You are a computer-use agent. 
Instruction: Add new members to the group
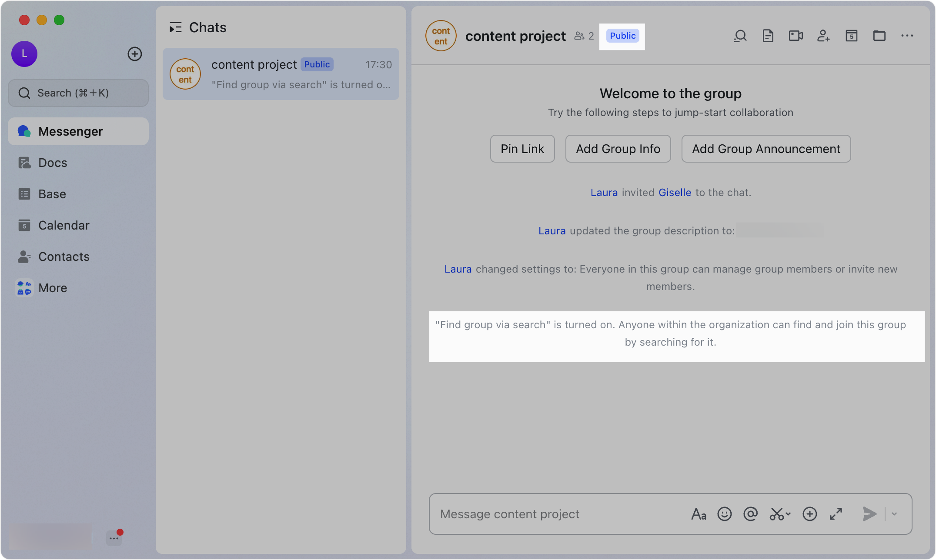point(823,36)
